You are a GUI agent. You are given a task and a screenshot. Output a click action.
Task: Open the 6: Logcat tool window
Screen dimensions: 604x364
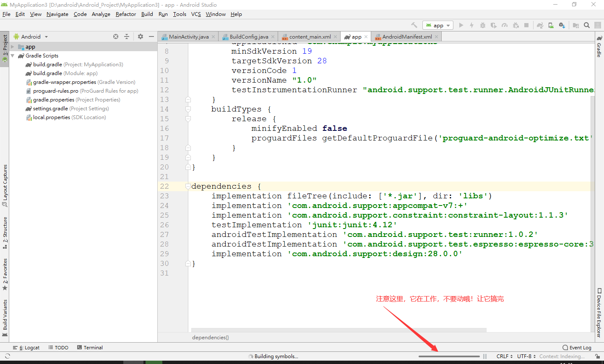click(x=26, y=348)
